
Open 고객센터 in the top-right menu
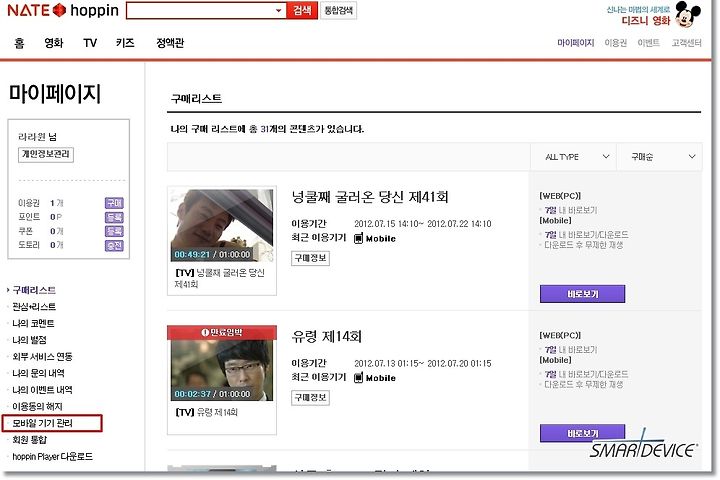tap(686, 43)
